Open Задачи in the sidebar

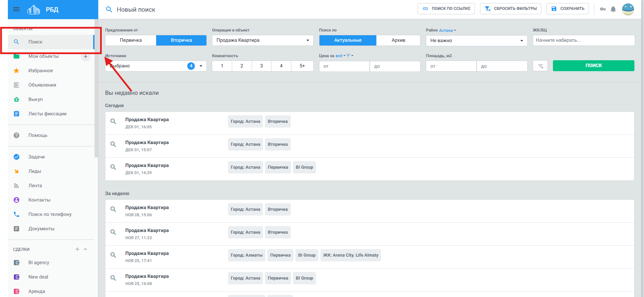click(x=37, y=157)
